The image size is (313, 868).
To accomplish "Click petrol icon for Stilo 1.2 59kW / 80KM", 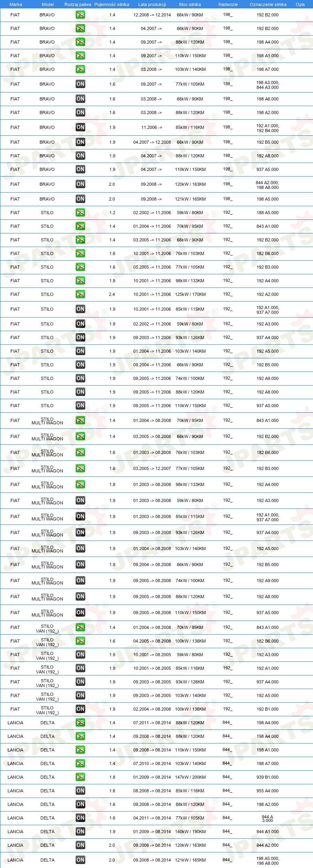I will (80, 213).
